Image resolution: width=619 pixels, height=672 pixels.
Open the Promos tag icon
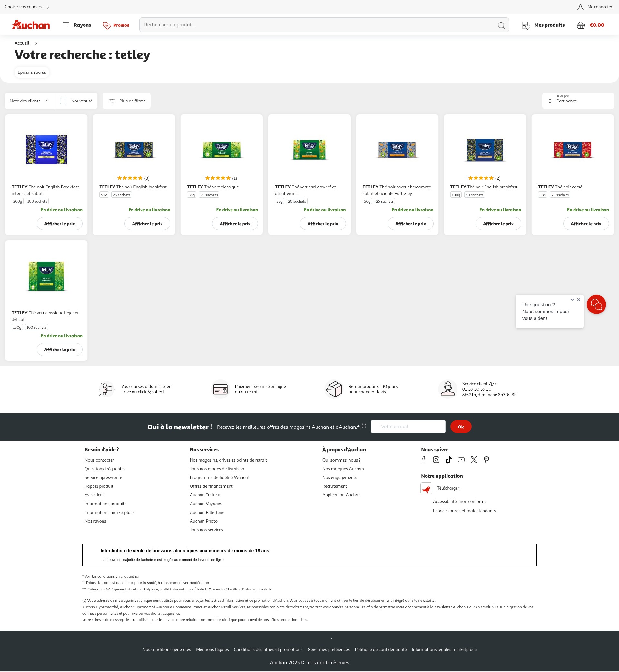pyautogui.click(x=106, y=25)
